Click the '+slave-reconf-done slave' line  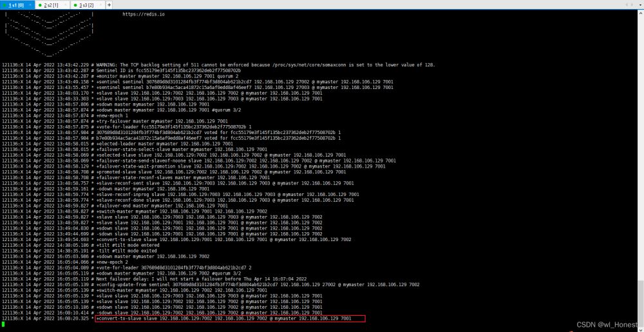(178, 200)
